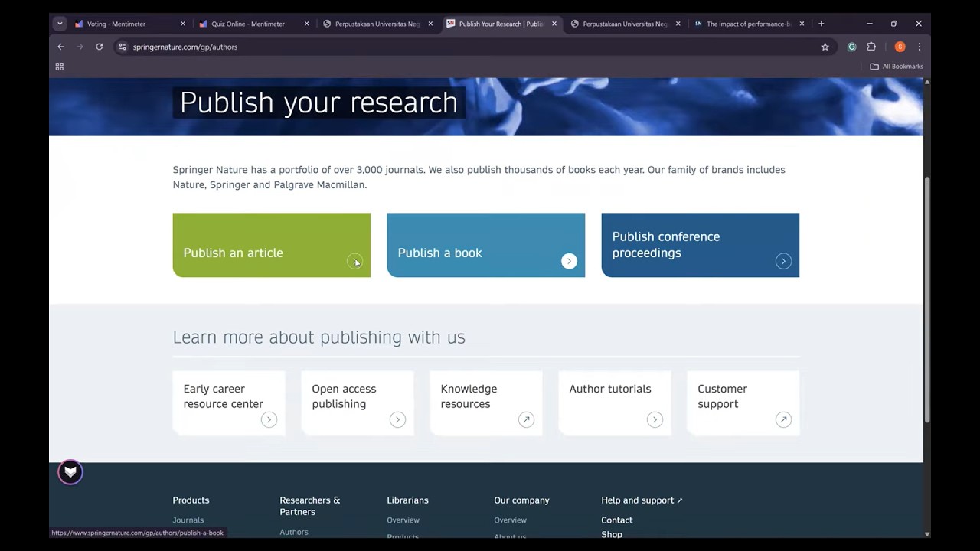
Task: Select the Publish Your Research tab
Action: [x=501, y=24]
